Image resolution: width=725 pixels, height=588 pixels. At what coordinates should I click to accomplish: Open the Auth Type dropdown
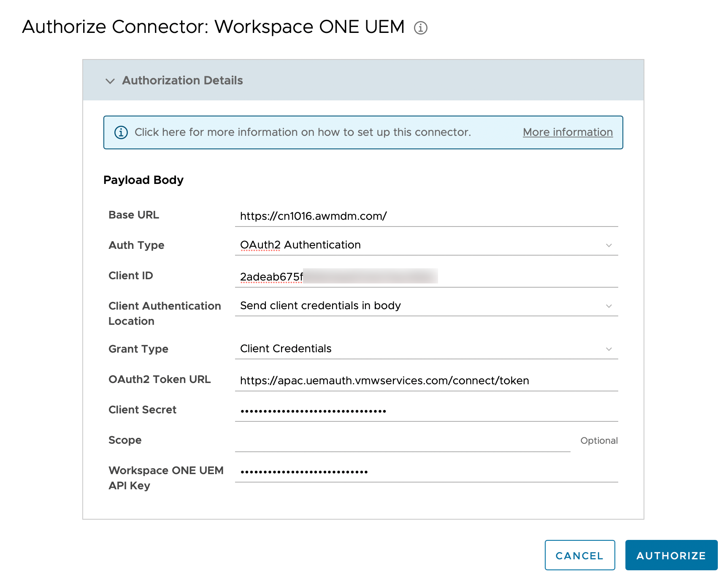(426, 245)
